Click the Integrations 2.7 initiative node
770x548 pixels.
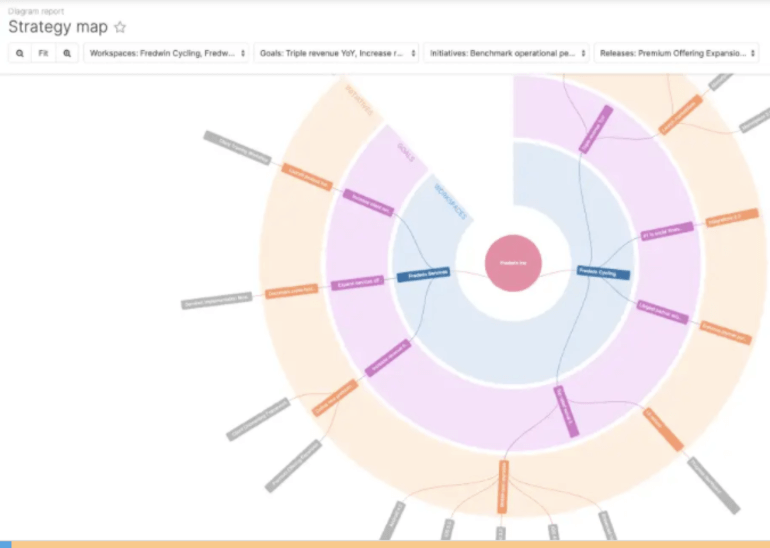tap(732, 218)
